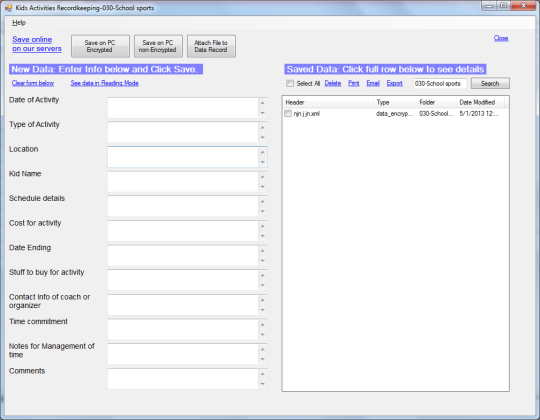Sort by the Header column
This screenshot has height=420, width=540.
click(328, 102)
